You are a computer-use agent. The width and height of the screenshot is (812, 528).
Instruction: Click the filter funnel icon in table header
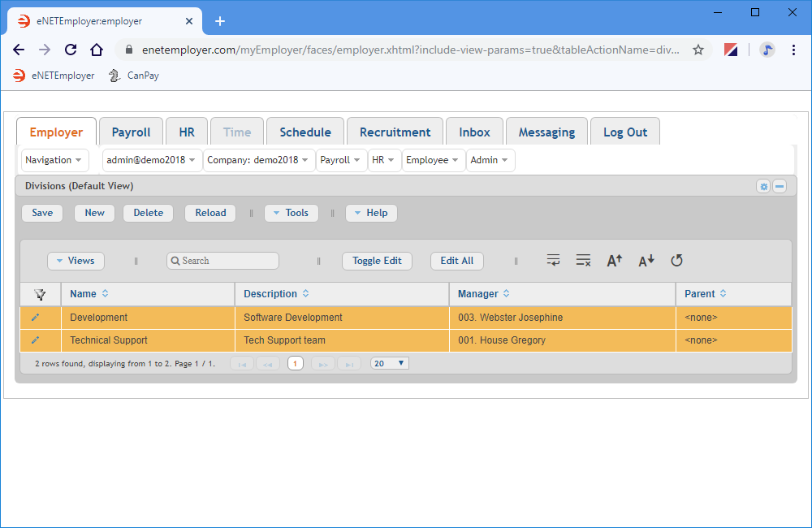(40, 294)
